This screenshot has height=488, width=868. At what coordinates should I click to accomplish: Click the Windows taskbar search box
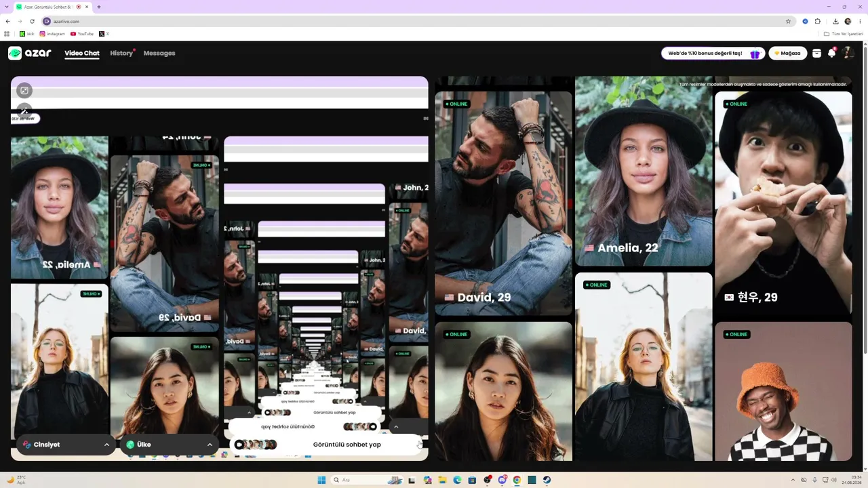coord(366,480)
